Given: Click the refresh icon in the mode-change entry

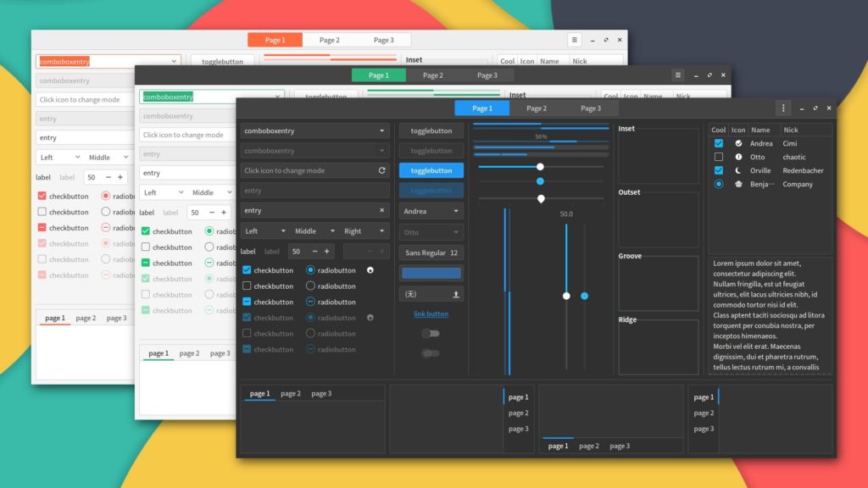Looking at the screenshot, I should 381,169.
